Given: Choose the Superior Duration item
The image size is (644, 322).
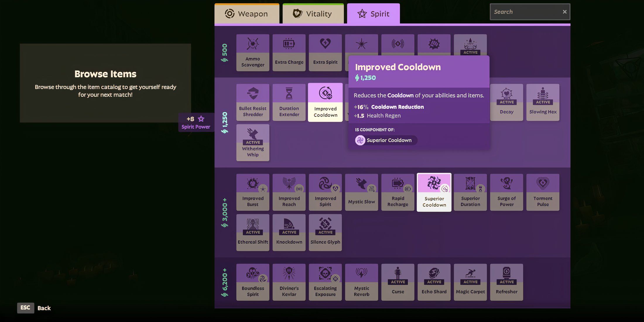Looking at the screenshot, I should point(470,192).
